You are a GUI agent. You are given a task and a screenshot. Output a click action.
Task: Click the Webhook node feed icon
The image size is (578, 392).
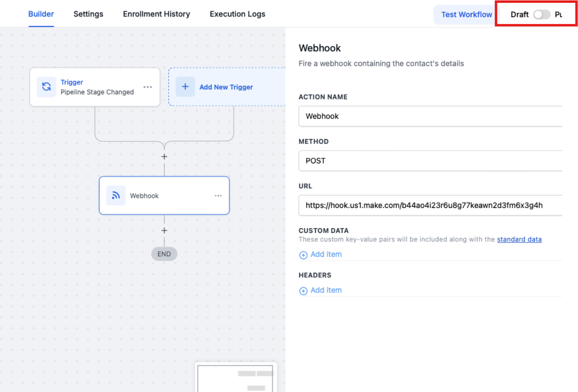[116, 195]
